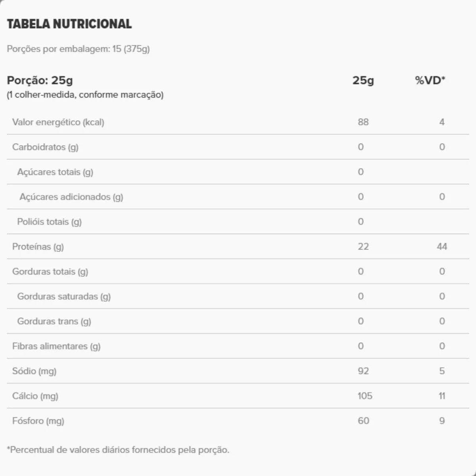Select the "Carboidratos (g)" row label

click(45, 147)
